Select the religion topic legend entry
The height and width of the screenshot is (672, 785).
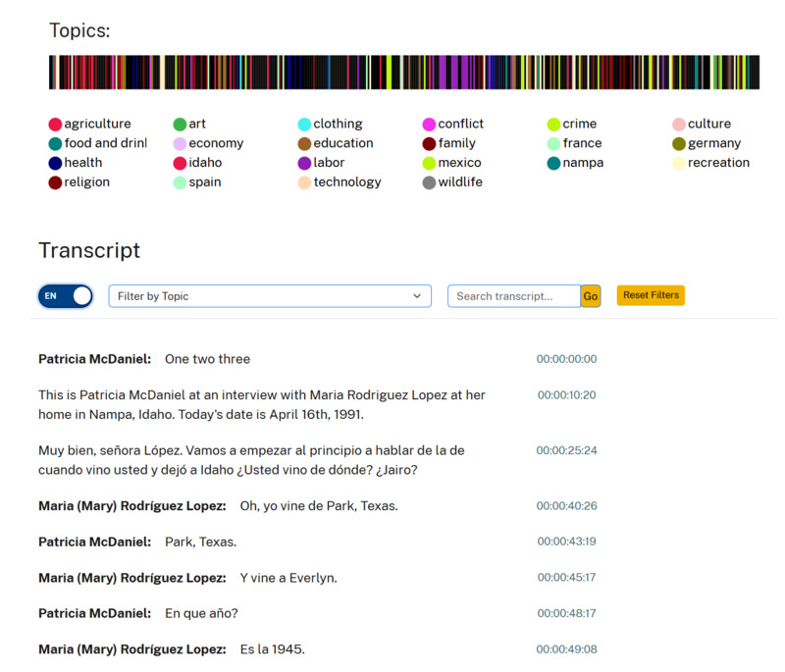pyautogui.click(x=86, y=182)
